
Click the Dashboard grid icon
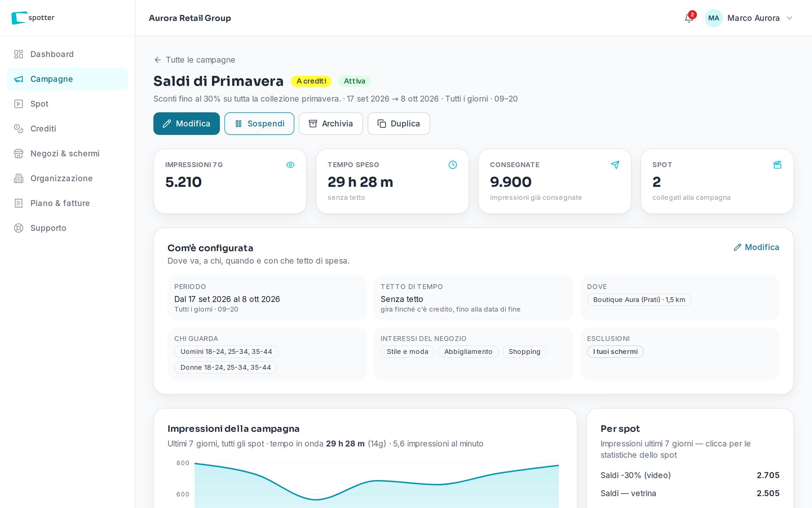(x=19, y=54)
